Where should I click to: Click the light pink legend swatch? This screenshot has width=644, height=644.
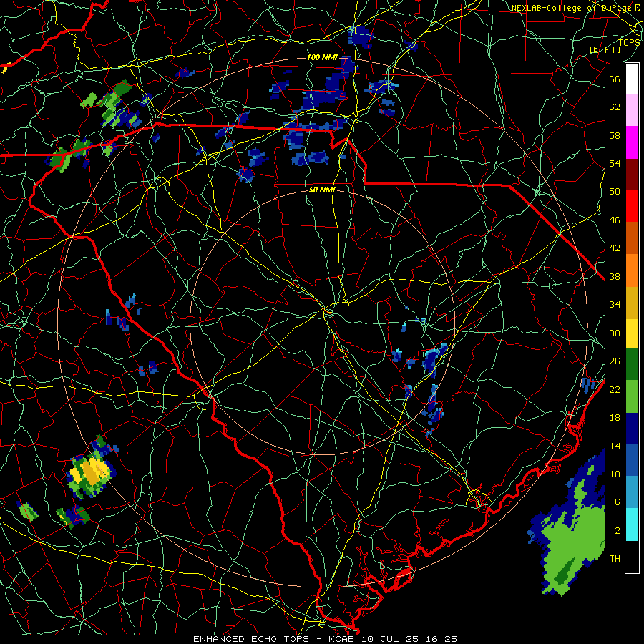632,110
